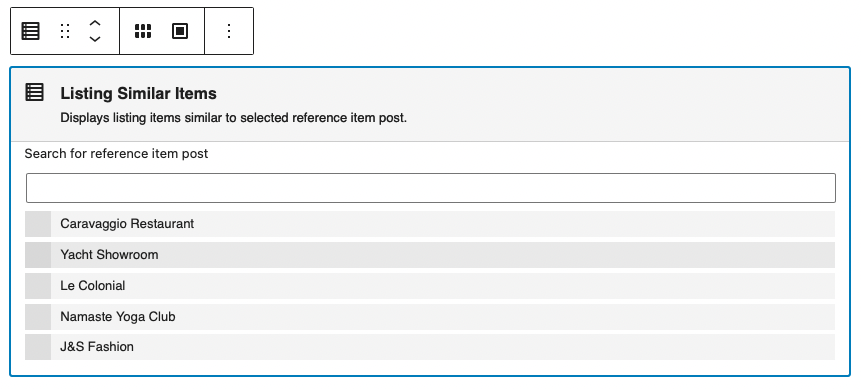This screenshot has height=389, width=861.
Task: Click the list icon beside Listing Similar Items heading
Action: [35, 92]
